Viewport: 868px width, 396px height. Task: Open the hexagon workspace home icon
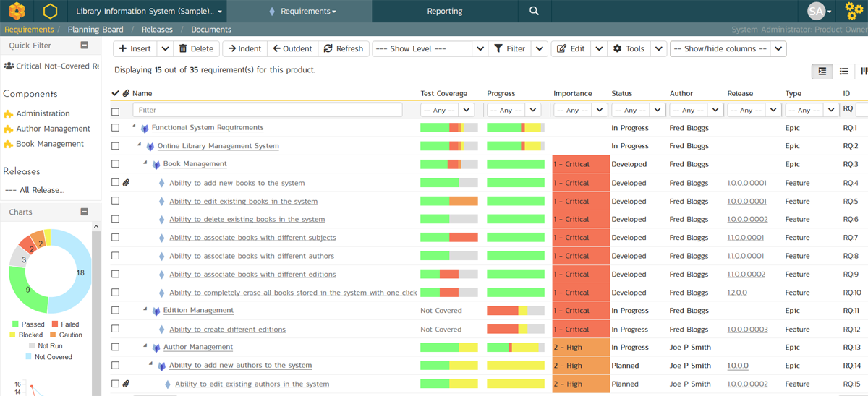50,12
